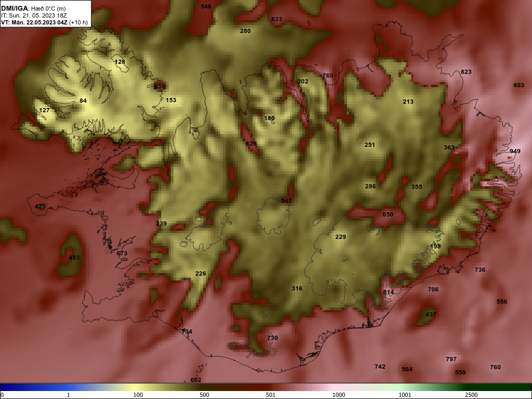
Task: Pick the value 355
Action: coord(417,187)
